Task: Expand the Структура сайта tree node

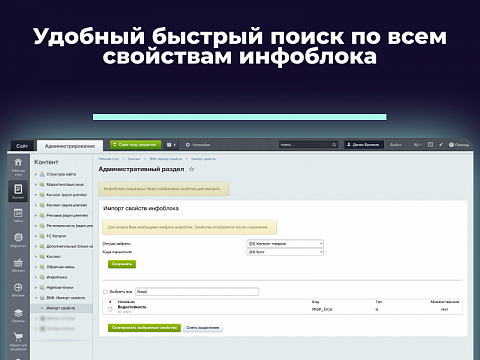Action: click(36, 174)
